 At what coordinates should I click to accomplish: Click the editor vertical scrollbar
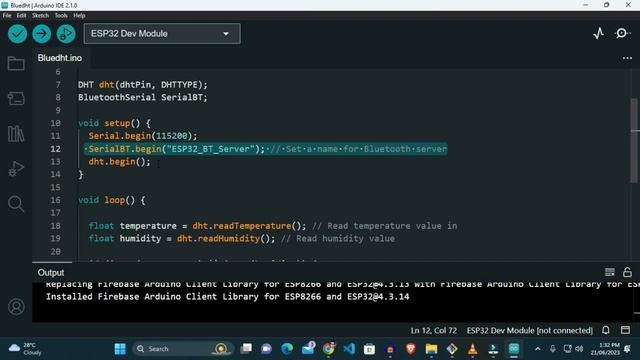[x=634, y=141]
